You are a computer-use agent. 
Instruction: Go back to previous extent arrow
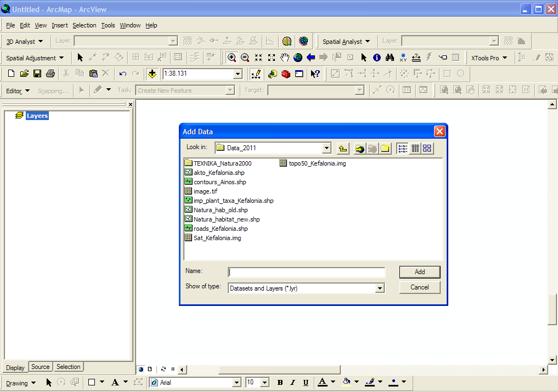coord(311,58)
